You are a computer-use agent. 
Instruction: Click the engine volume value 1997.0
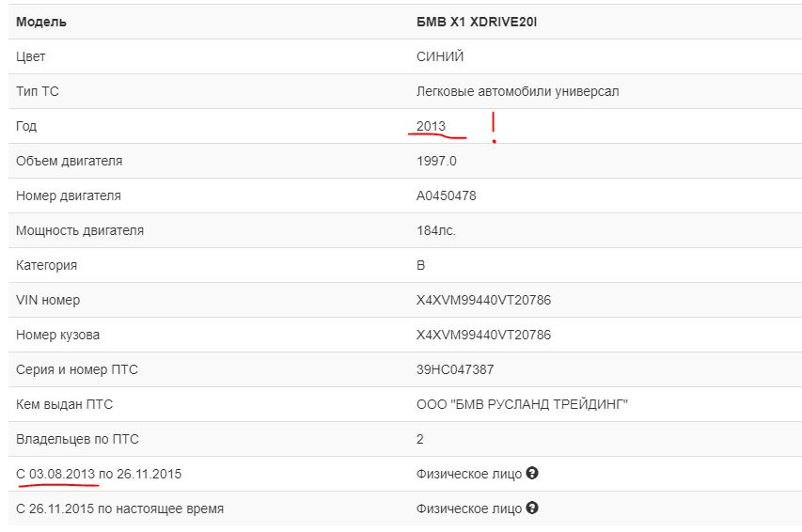[436, 161]
